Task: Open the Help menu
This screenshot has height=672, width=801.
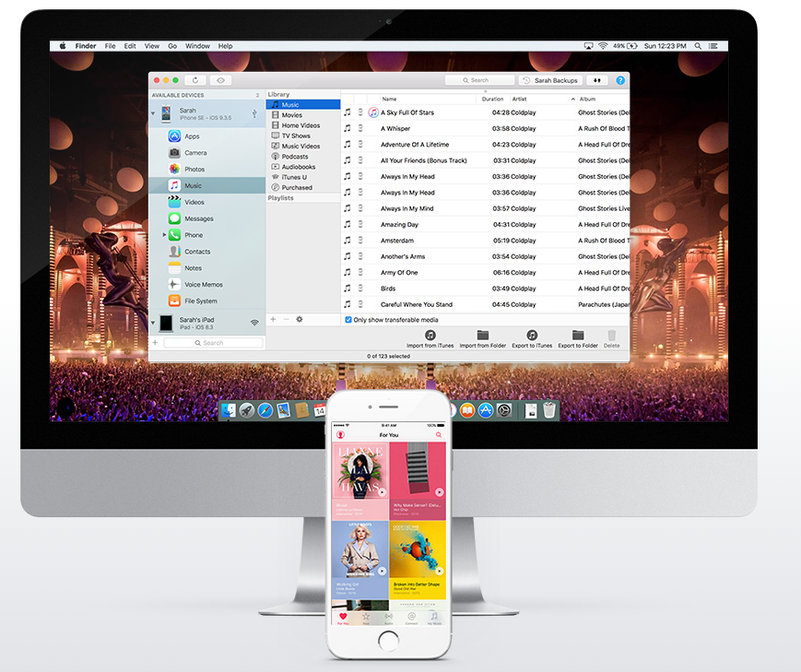Action: click(225, 46)
